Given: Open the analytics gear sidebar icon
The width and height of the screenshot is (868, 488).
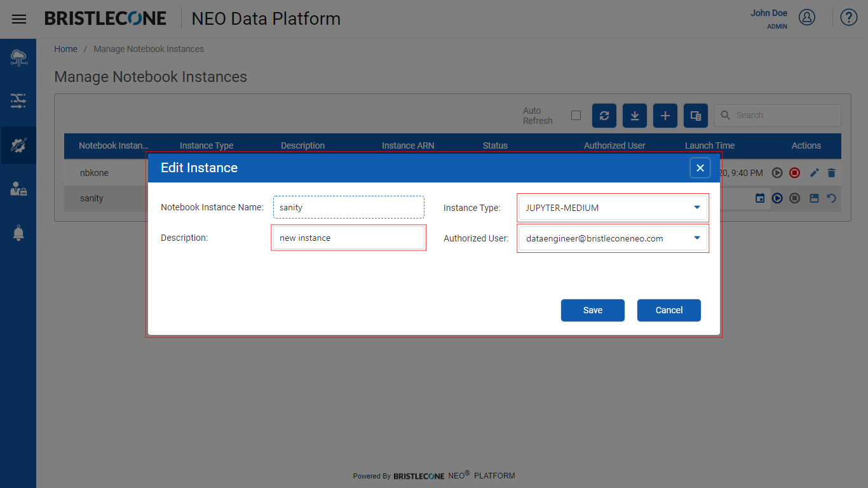Looking at the screenshot, I should [x=18, y=146].
